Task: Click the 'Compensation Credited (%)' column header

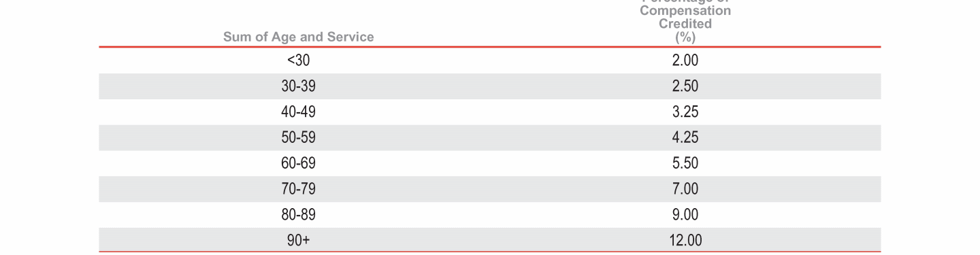Action: (685, 20)
